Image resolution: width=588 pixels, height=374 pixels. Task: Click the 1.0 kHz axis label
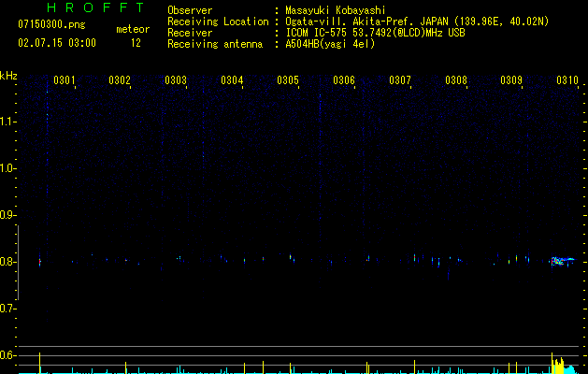7,168
